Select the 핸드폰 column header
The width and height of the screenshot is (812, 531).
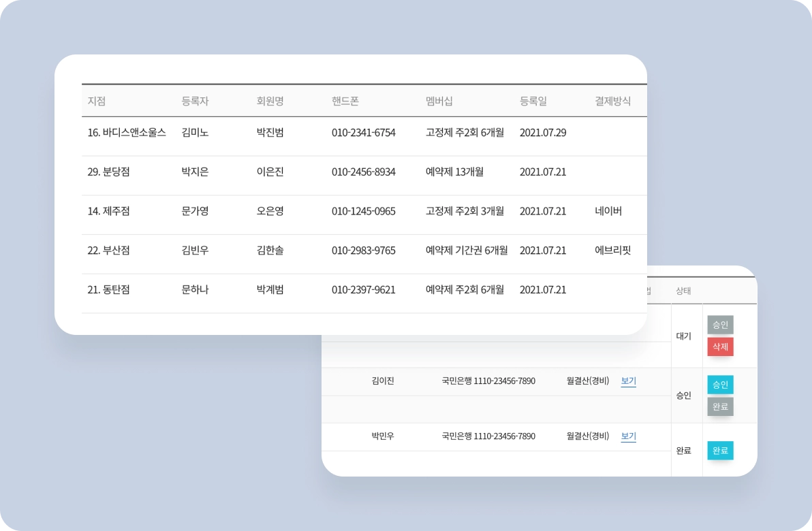345,101
